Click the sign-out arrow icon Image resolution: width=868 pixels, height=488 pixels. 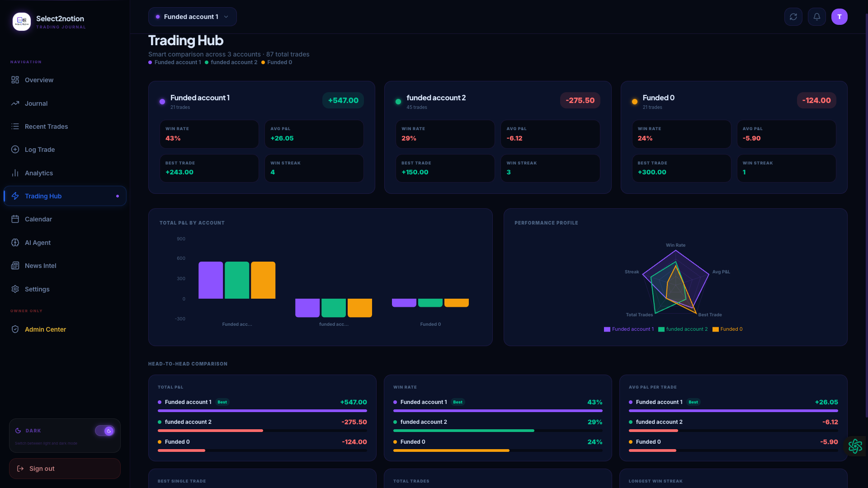[20, 469]
